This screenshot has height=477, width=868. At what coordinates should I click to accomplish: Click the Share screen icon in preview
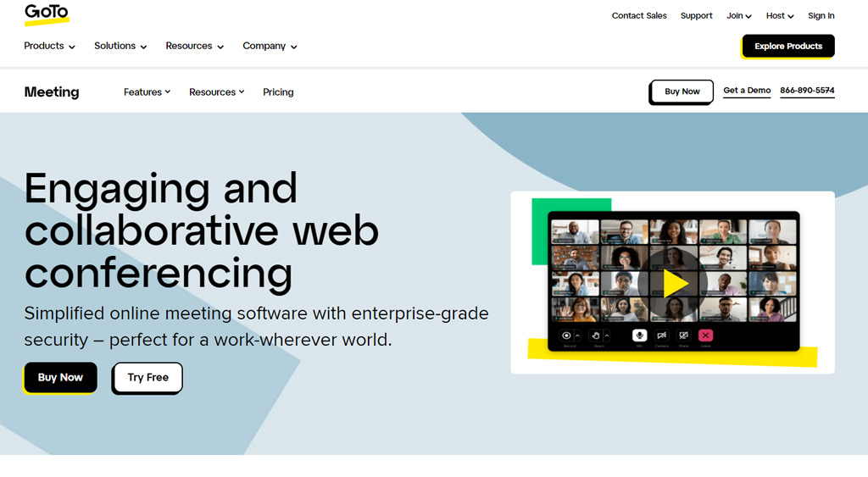pyautogui.click(x=684, y=336)
